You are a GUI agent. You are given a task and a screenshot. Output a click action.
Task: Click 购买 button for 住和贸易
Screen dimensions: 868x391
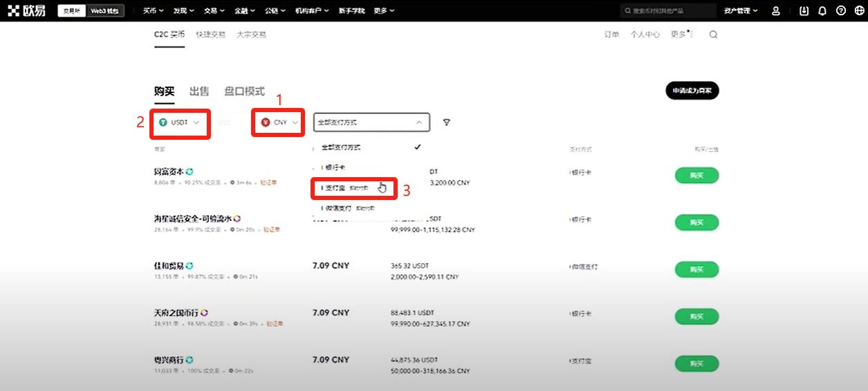coord(696,269)
